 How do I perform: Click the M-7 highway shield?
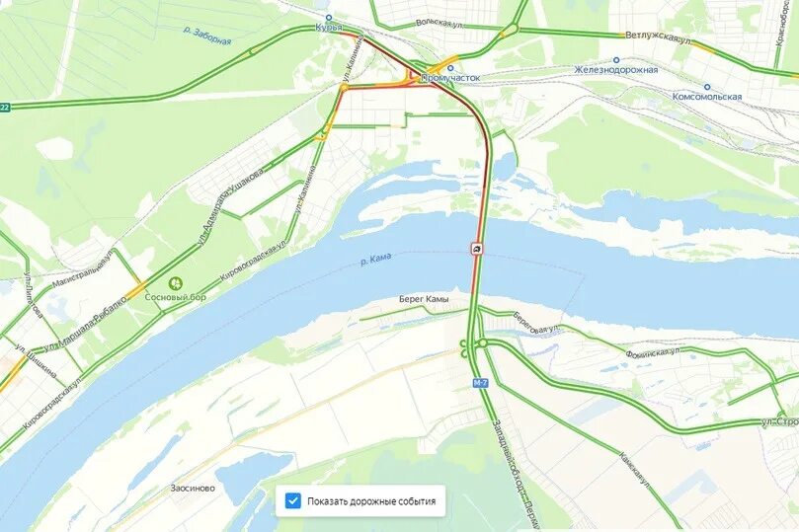point(480,383)
